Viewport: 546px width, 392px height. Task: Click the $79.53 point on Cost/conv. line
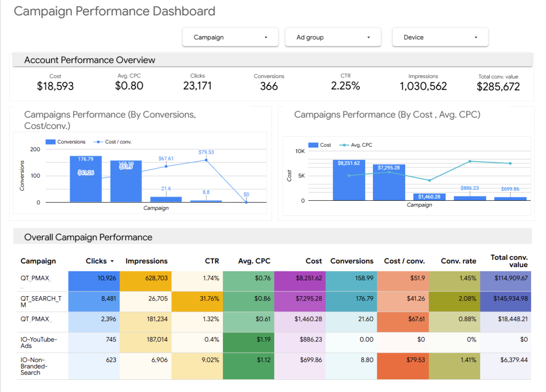click(x=206, y=160)
